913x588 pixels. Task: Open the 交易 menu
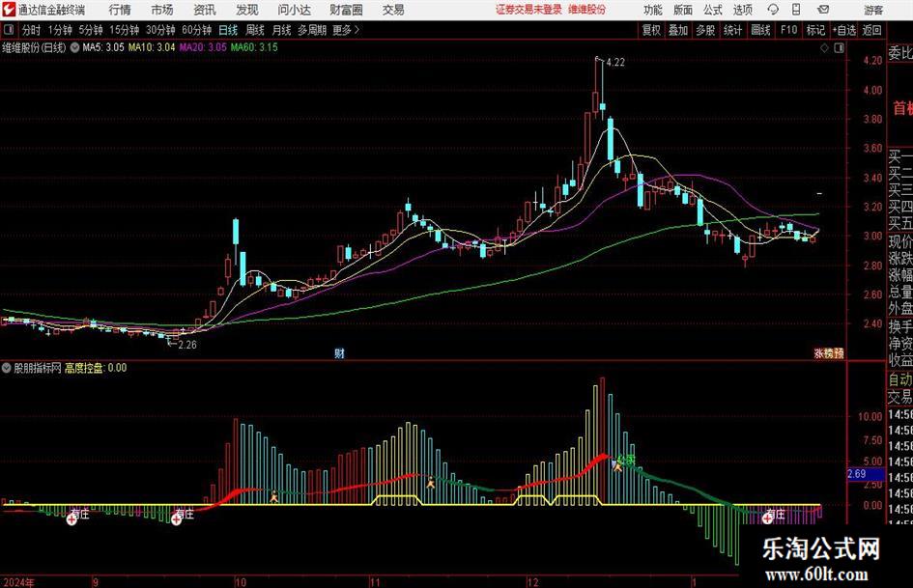point(393,10)
